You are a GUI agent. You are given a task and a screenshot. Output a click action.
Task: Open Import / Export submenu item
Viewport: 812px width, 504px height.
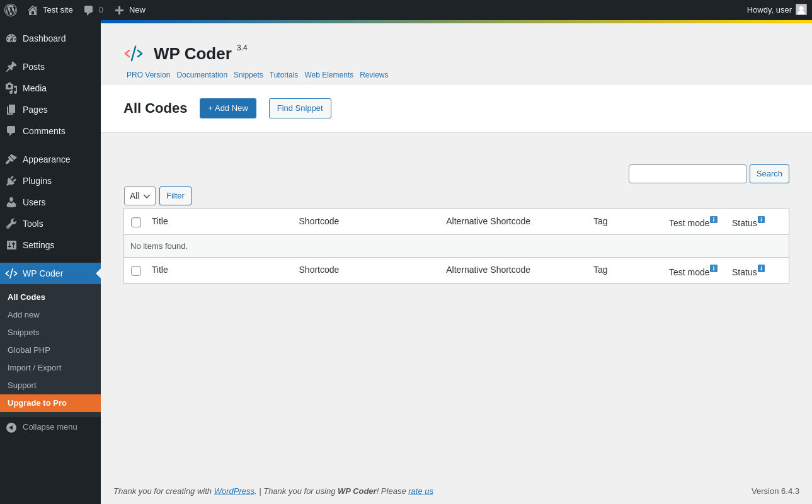pyautogui.click(x=35, y=368)
